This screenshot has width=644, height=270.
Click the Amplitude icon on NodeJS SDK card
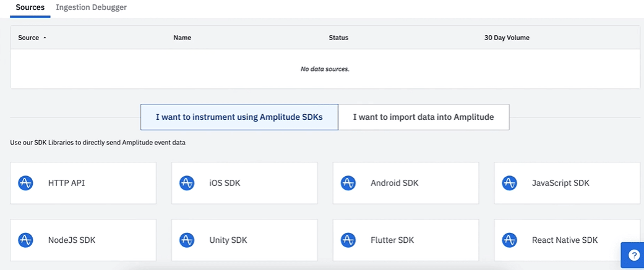(x=25, y=240)
